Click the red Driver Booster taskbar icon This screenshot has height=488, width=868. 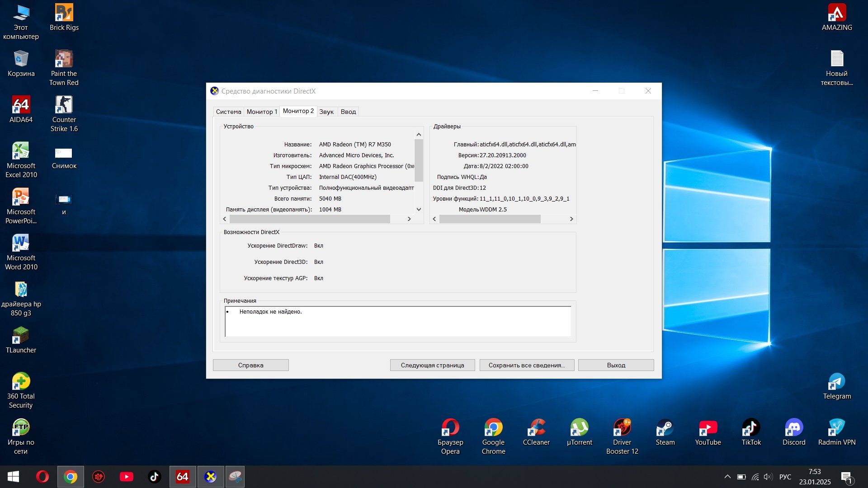[x=99, y=477]
